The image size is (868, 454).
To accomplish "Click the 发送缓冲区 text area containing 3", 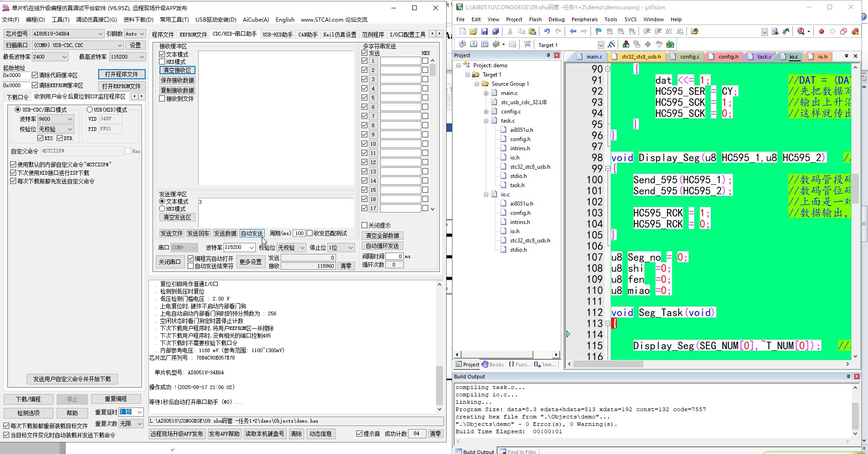I will pos(276,212).
